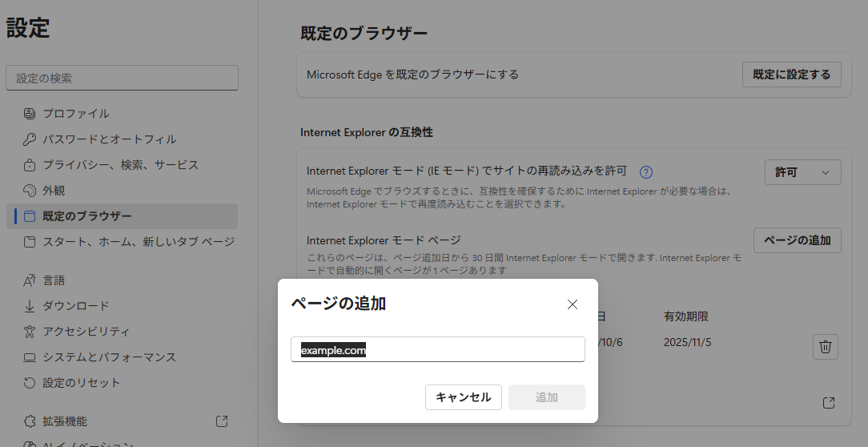Close the ページの追加 dialog with X

(x=572, y=304)
